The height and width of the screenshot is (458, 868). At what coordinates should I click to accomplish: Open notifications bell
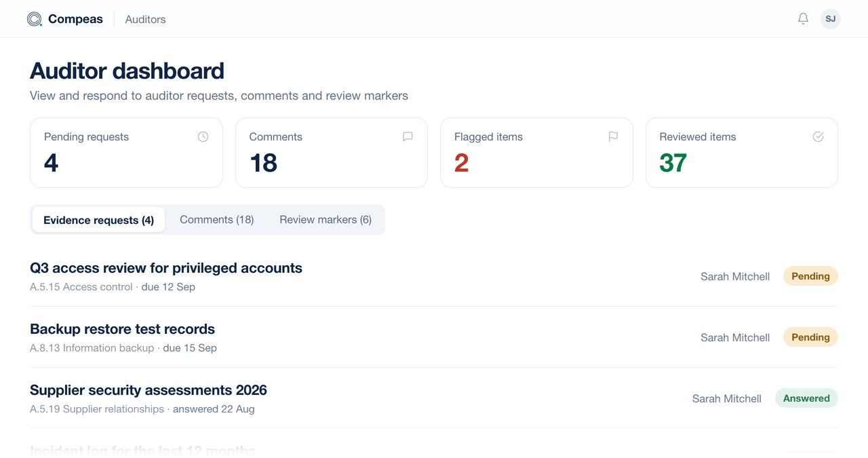(803, 19)
